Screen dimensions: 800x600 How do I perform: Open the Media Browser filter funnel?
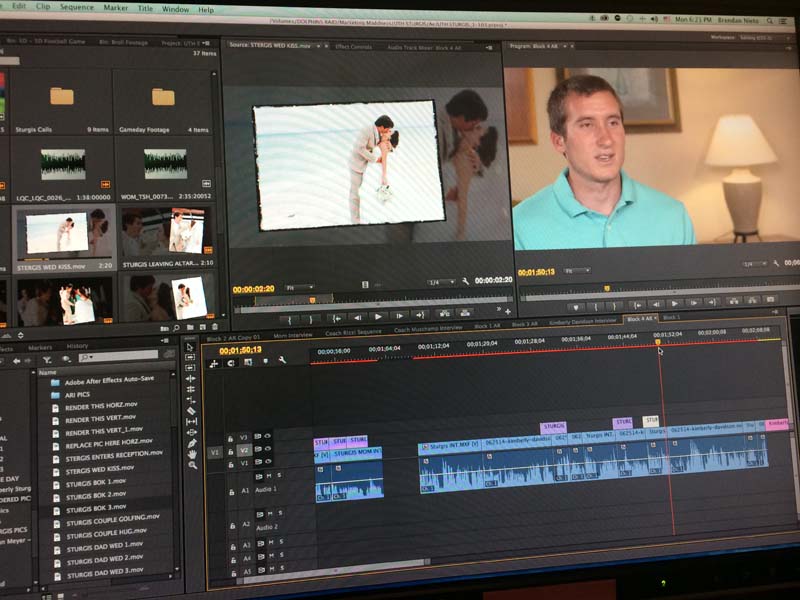(47, 360)
